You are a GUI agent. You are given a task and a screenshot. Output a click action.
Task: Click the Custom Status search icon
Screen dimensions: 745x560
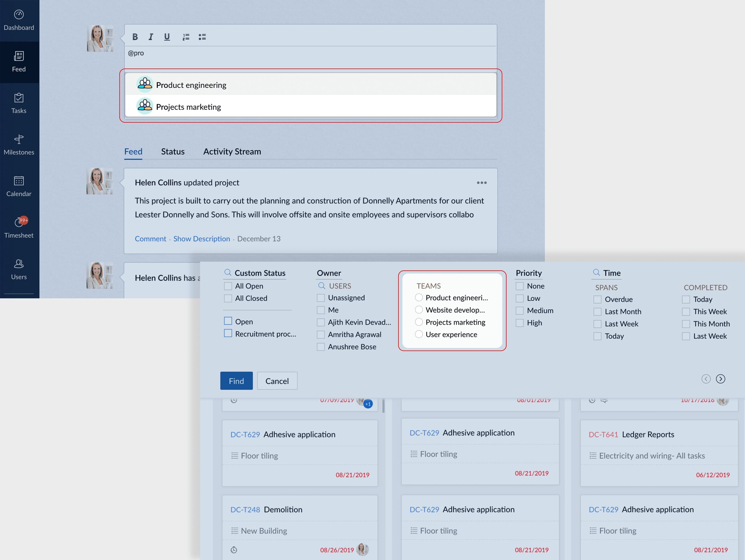click(228, 272)
